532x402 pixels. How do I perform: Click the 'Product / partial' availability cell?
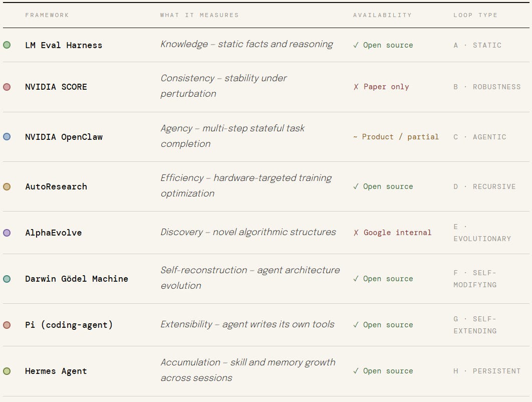(396, 137)
